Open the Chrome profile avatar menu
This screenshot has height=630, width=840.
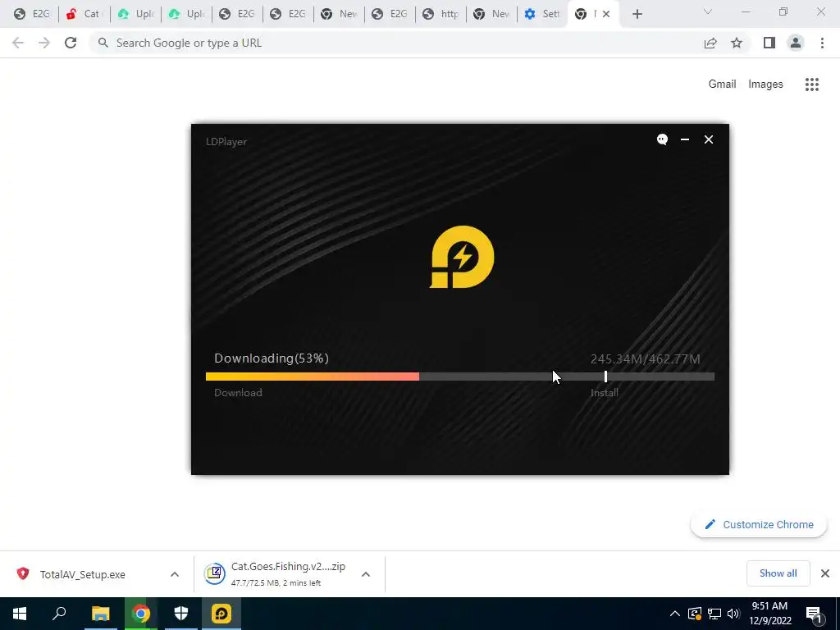tap(796, 43)
